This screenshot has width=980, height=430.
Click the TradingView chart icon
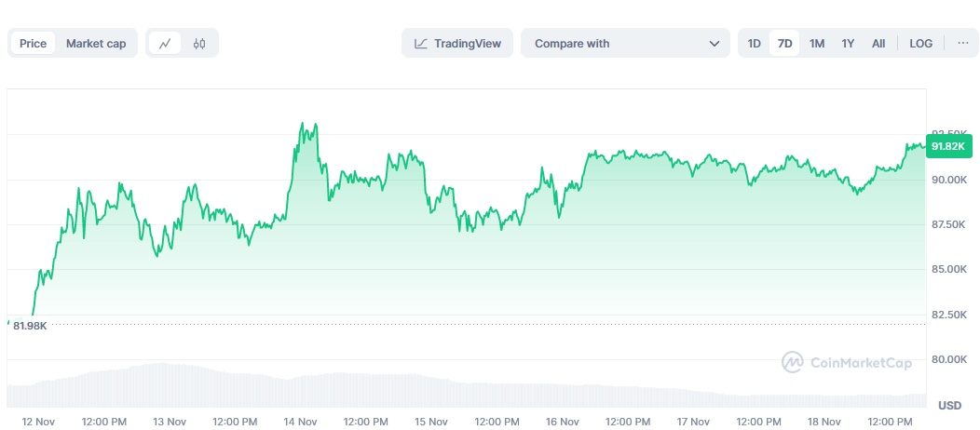[x=421, y=44]
